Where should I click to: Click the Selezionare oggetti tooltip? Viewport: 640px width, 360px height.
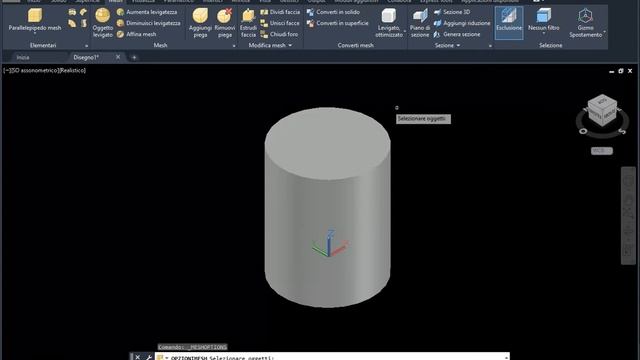pyautogui.click(x=423, y=119)
